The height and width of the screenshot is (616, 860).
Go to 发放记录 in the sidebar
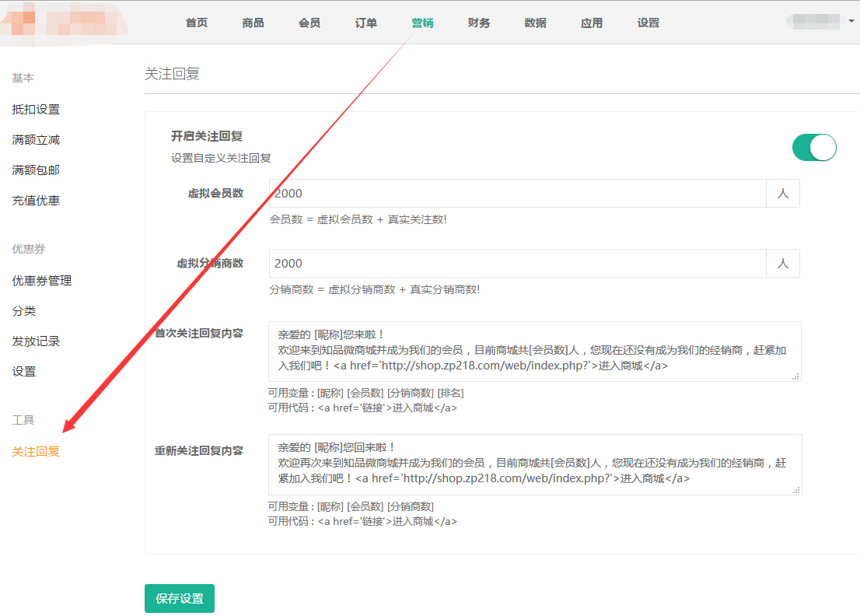coord(36,341)
